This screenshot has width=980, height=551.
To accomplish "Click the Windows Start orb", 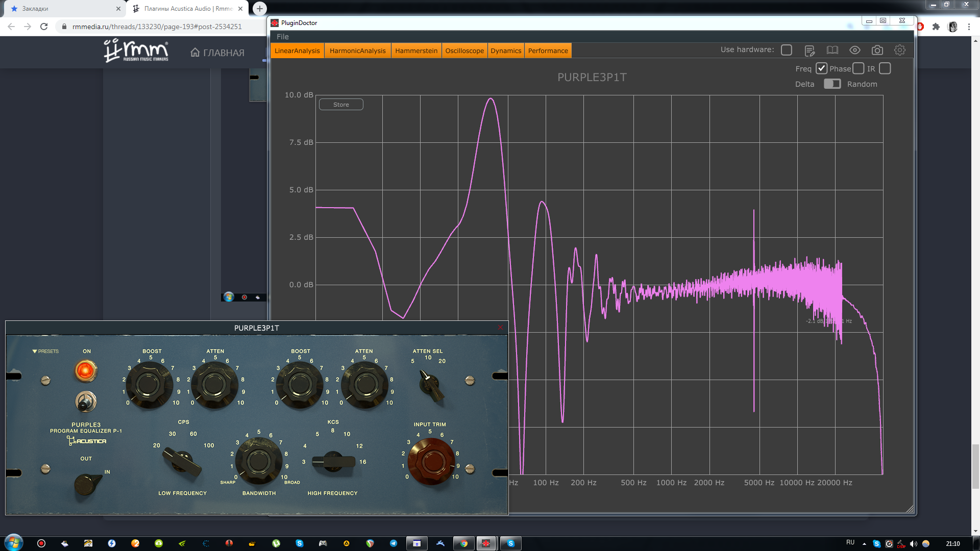I will click(x=14, y=543).
